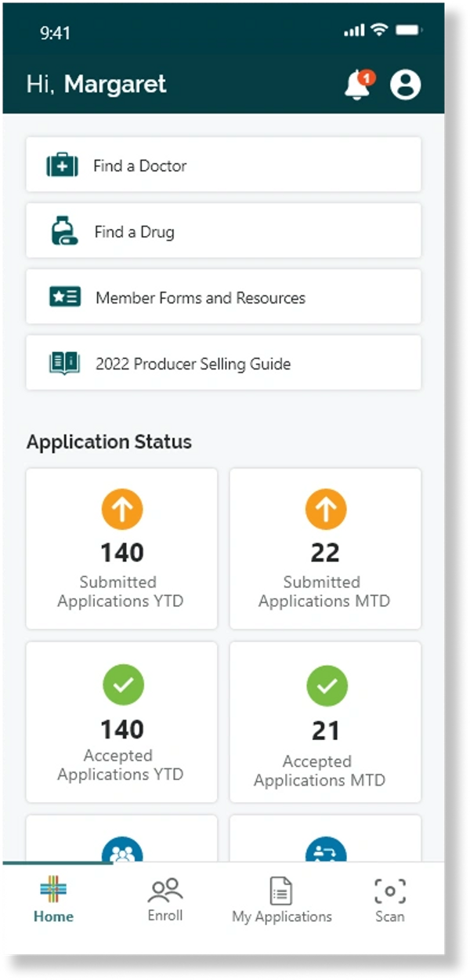The image size is (470, 980).
Task: Open the My Applications tab
Action: (281, 902)
